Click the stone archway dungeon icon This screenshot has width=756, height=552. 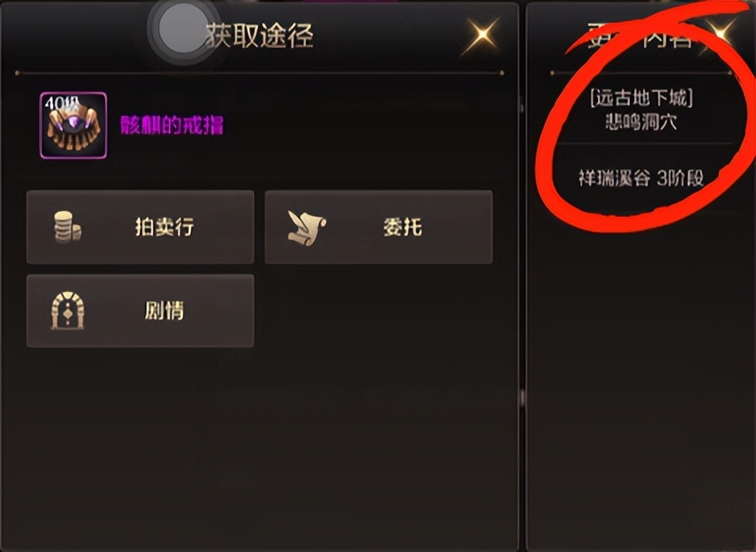pyautogui.click(x=68, y=311)
